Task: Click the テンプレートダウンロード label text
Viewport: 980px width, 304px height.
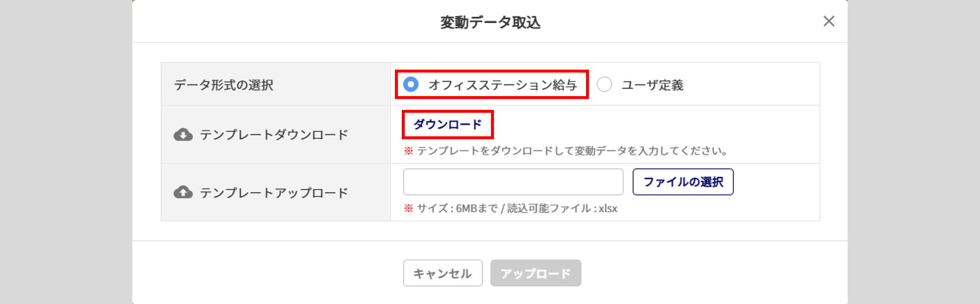Action: [x=274, y=134]
